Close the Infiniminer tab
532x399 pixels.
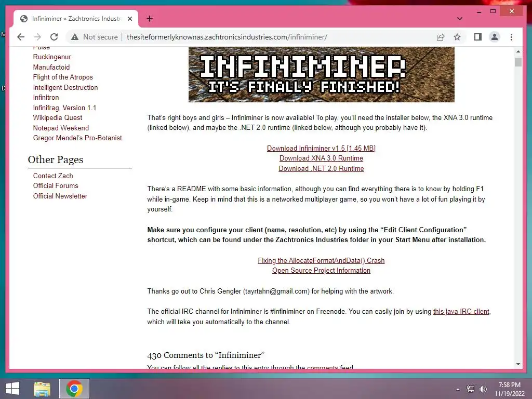tap(129, 19)
